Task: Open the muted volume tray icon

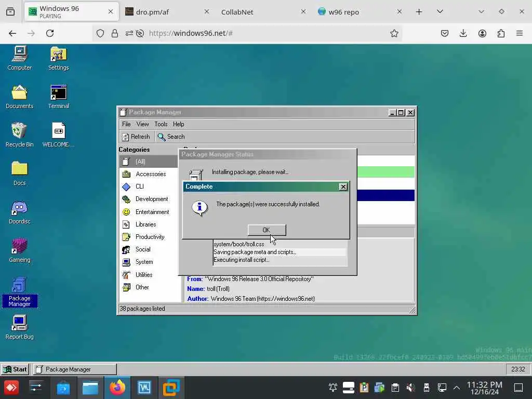Action: 410,387
